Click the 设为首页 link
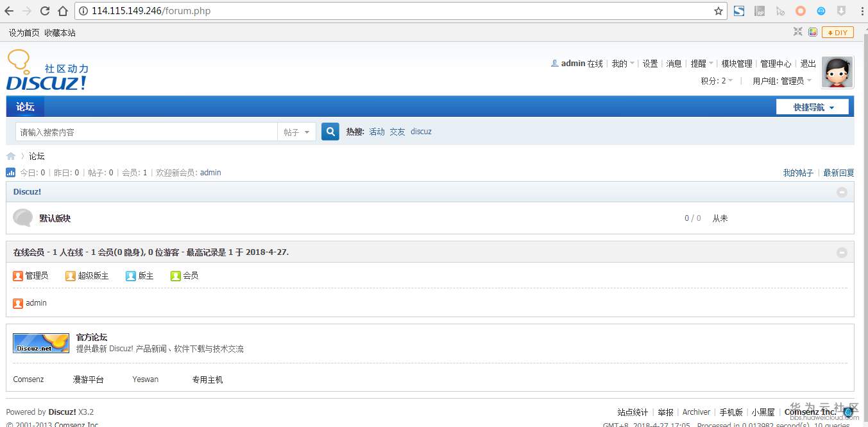The image size is (868, 427). tap(24, 33)
